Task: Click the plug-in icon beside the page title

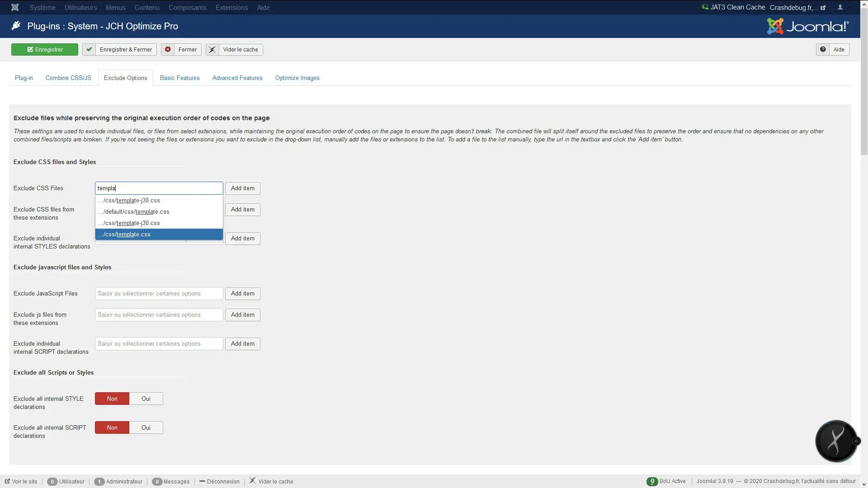Action: pos(16,26)
